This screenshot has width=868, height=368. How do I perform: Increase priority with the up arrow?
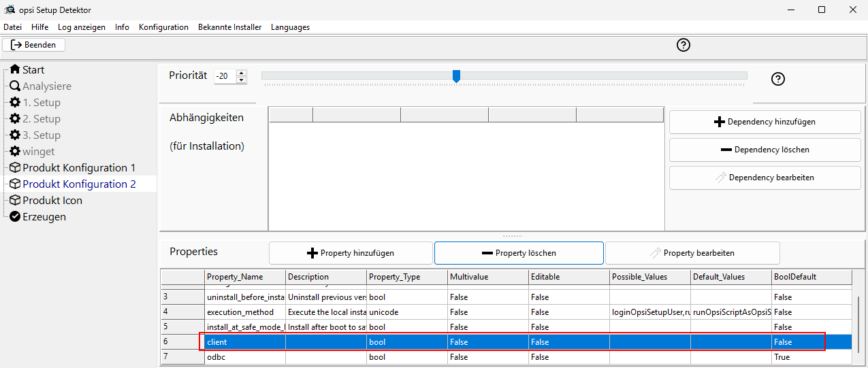pos(241,73)
